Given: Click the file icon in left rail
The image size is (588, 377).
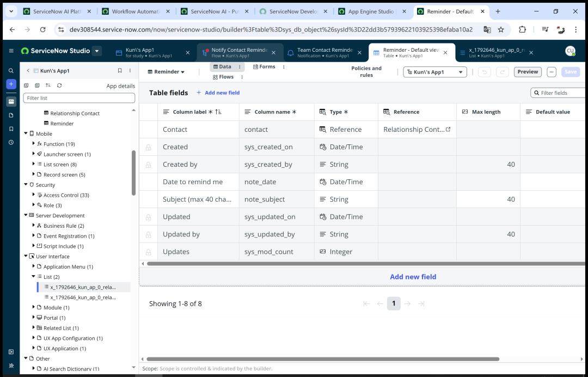Looking at the screenshot, I should (x=11, y=115).
